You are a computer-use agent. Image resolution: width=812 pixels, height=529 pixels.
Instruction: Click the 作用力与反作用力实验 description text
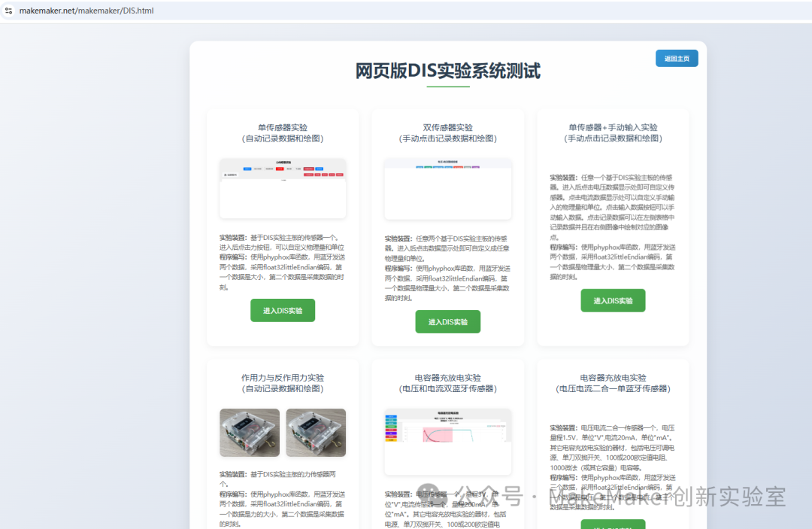pos(283,499)
